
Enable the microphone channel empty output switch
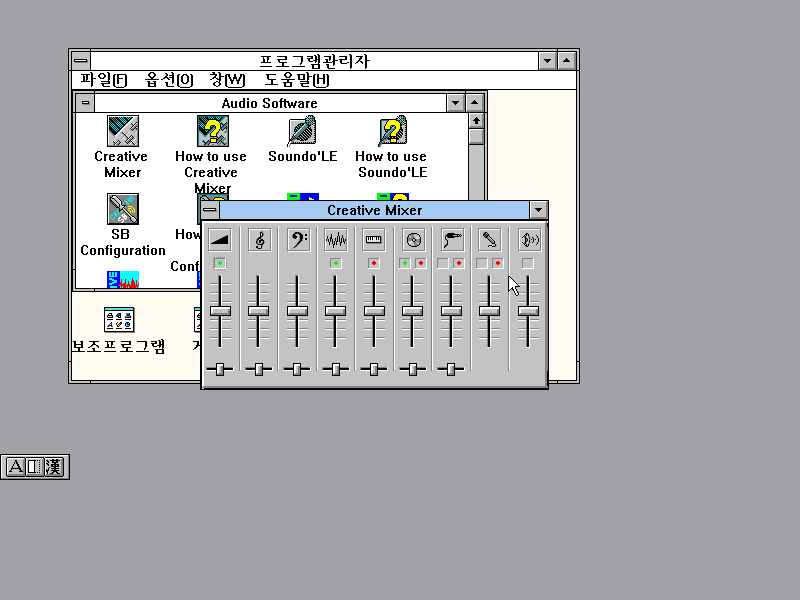481,263
